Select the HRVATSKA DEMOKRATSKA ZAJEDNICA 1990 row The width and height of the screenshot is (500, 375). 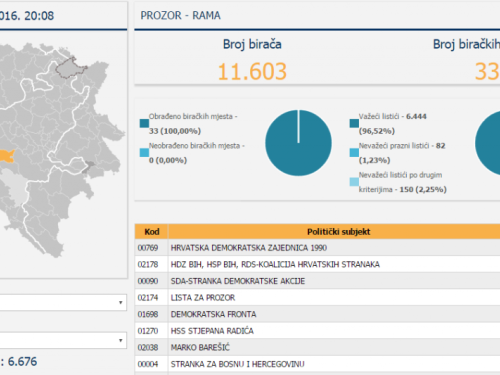[317, 248]
